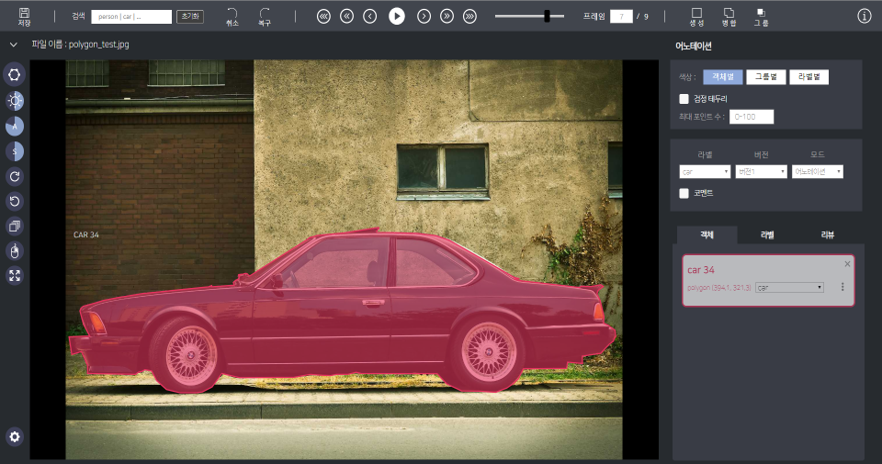Click the playback speed slider handle
Screen dimensions: 882x464
[x=547, y=16]
